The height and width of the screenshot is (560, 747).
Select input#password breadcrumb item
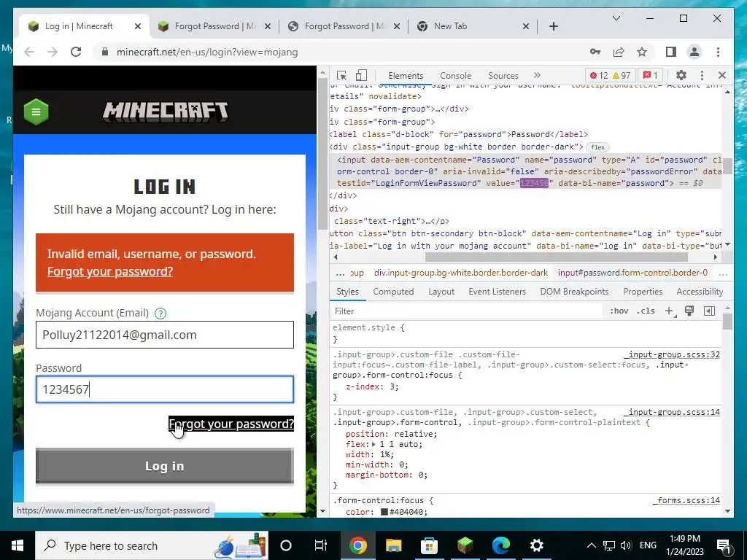(632, 273)
